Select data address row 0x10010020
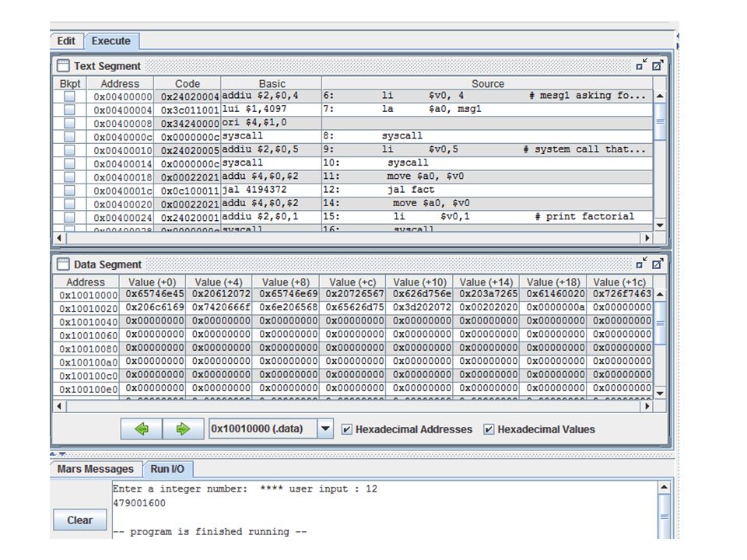Image resolution: width=747 pixels, height=560 pixels. (x=86, y=309)
